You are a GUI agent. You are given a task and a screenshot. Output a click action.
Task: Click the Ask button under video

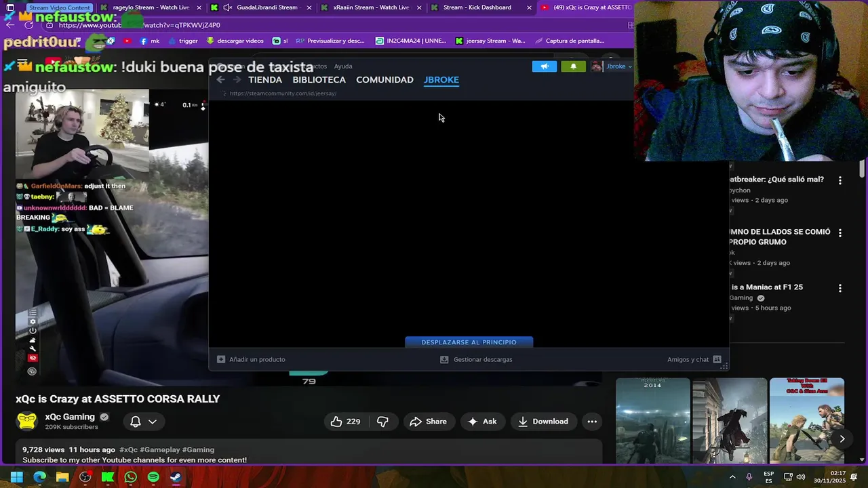pos(482,422)
